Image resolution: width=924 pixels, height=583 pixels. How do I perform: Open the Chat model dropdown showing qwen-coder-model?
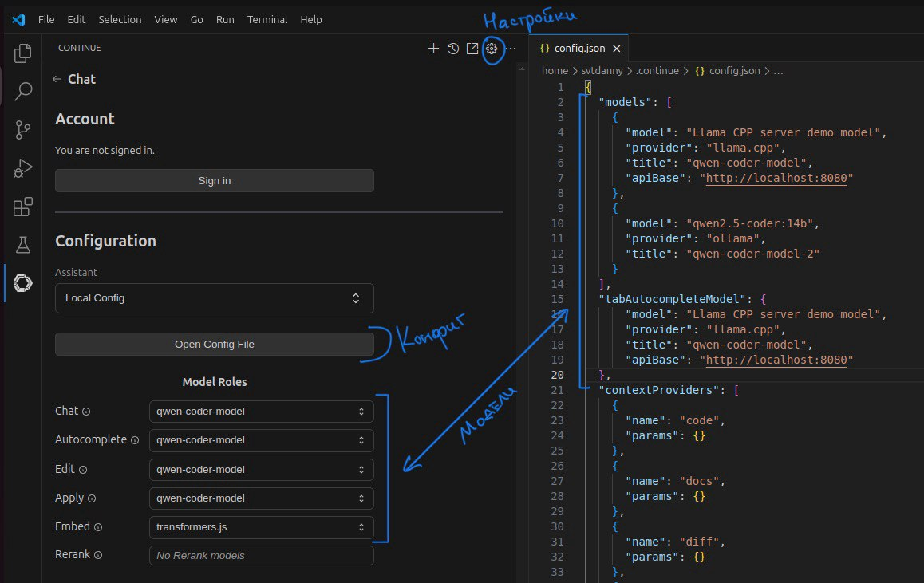(261, 411)
